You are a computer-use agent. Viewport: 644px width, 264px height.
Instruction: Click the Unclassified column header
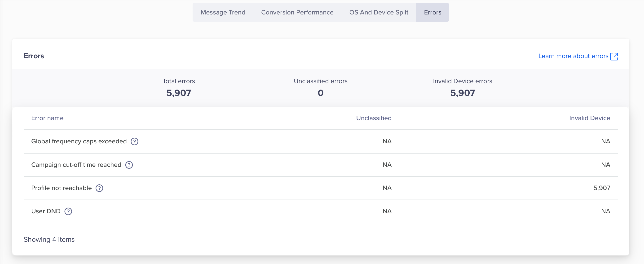coord(374,118)
